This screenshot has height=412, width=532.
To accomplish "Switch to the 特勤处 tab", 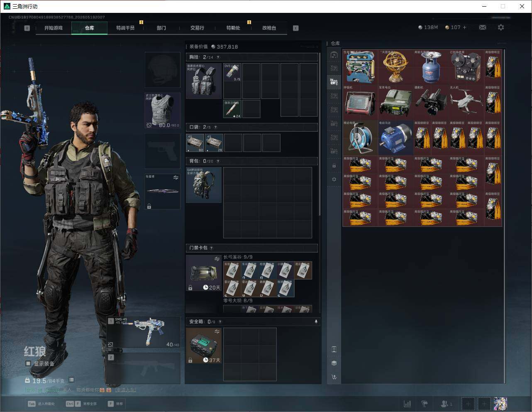I will [233, 28].
